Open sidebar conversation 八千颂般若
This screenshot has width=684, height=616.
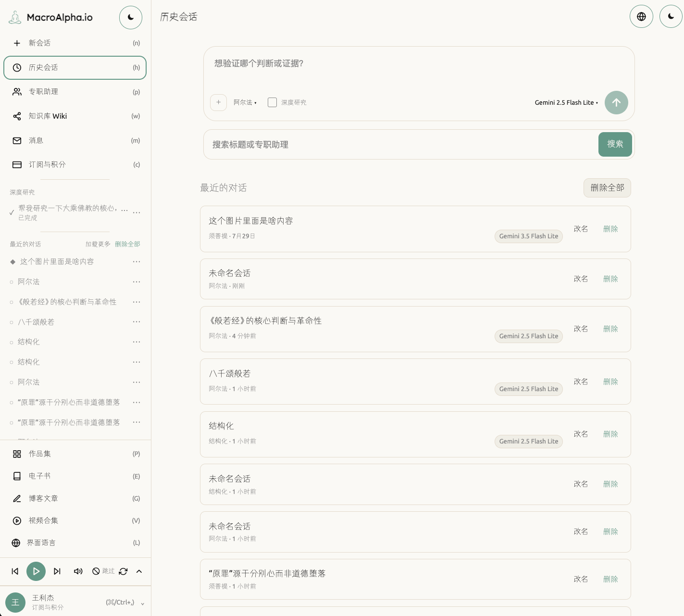(x=36, y=322)
